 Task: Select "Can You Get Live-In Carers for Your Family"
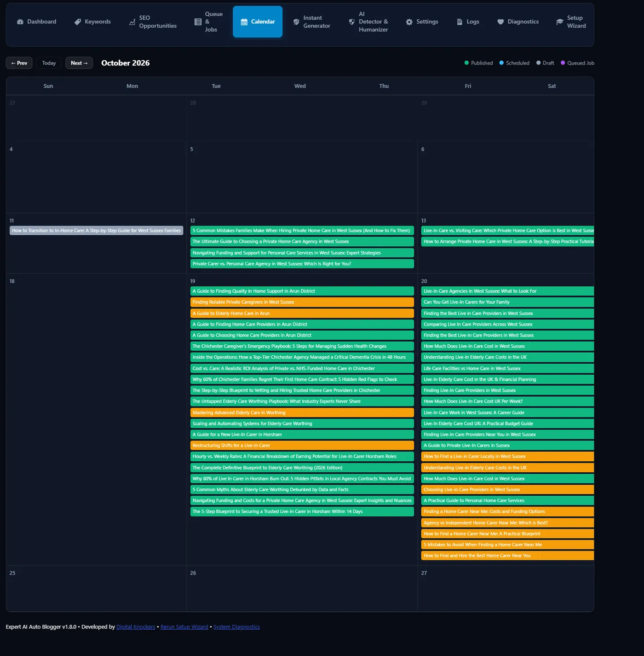click(x=508, y=302)
